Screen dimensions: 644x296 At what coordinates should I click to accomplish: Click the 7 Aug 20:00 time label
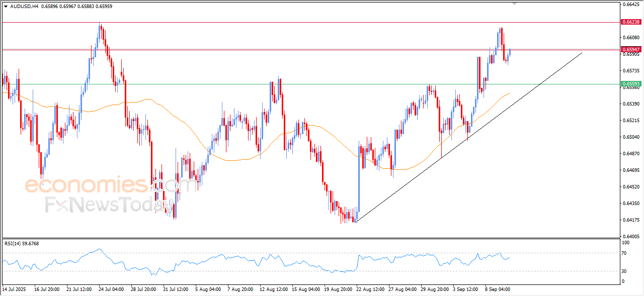point(240,289)
